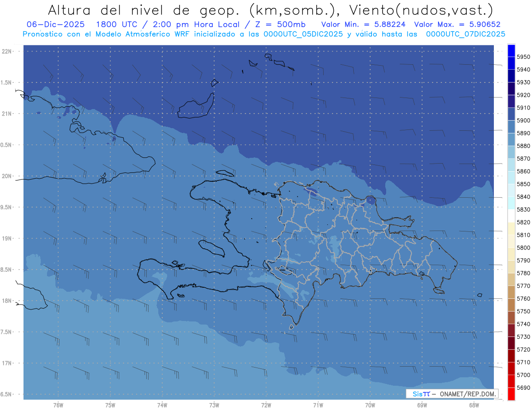Click the '22N' latitude label
This screenshot has width=532, height=411.
coord(7,51)
